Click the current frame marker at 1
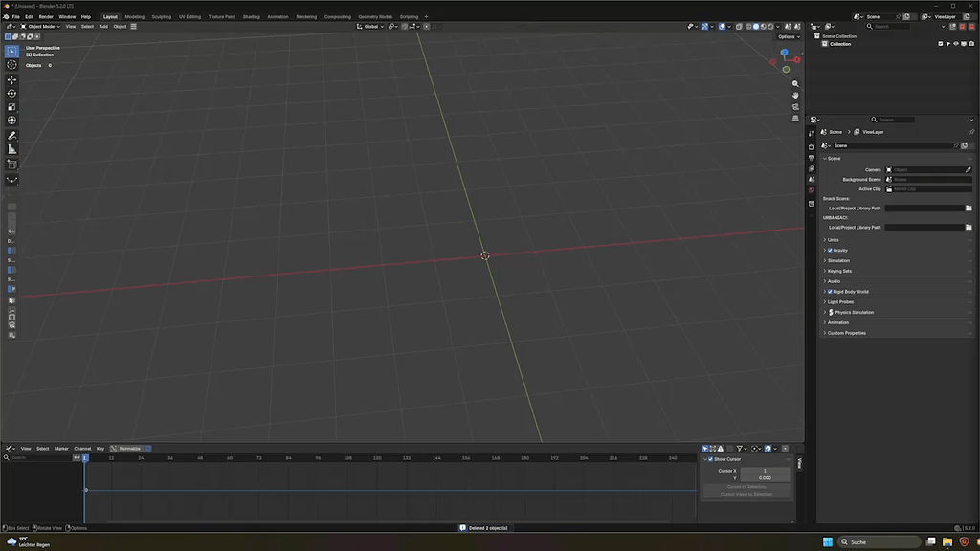The image size is (980, 551). pyautogui.click(x=85, y=458)
